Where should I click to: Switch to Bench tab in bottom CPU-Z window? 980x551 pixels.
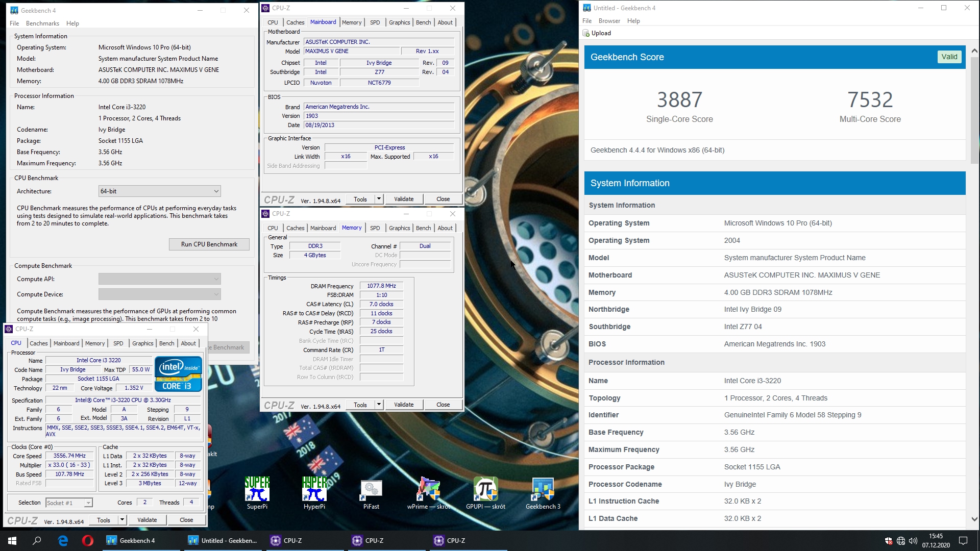pos(167,343)
